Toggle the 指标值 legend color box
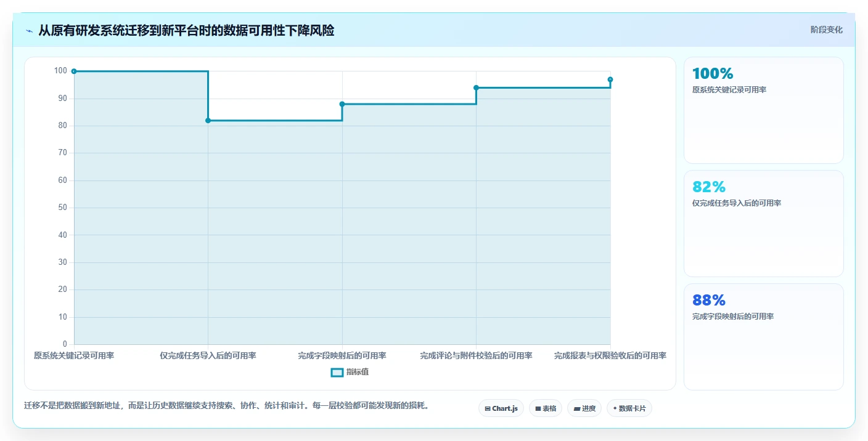The image size is (868, 441). [337, 372]
